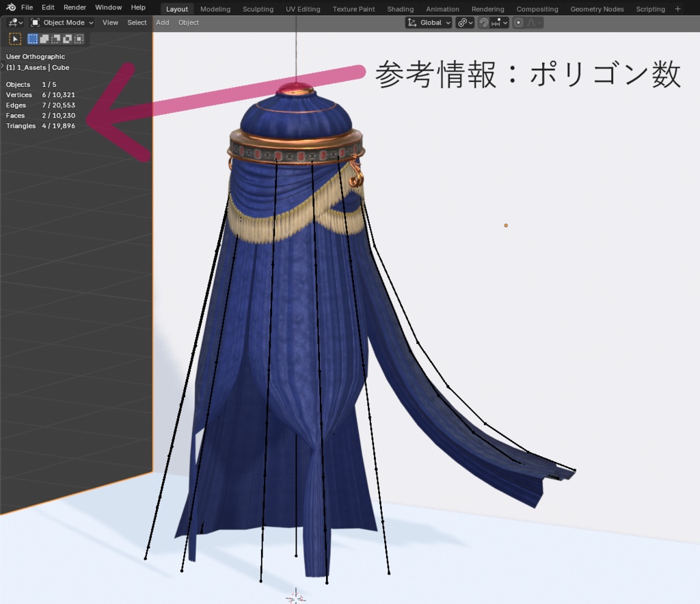Click the Faces 2 / 10,230 statistic
Image resolution: width=700 pixels, height=604 pixels.
click(40, 116)
